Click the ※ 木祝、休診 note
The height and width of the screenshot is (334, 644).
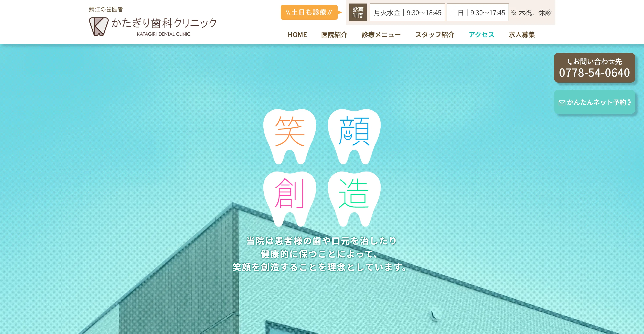(x=531, y=13)
